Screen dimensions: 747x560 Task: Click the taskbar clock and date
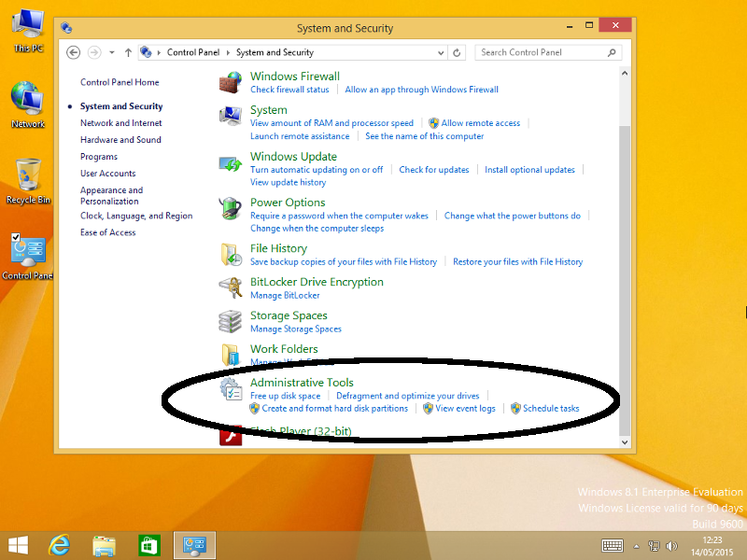[712, 546]
